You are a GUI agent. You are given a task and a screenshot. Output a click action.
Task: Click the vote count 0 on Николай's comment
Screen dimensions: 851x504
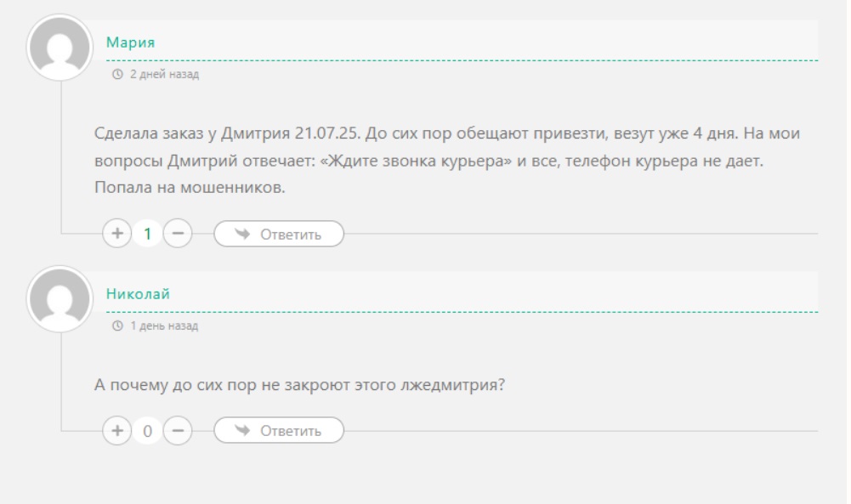click(x=147, y=431)
